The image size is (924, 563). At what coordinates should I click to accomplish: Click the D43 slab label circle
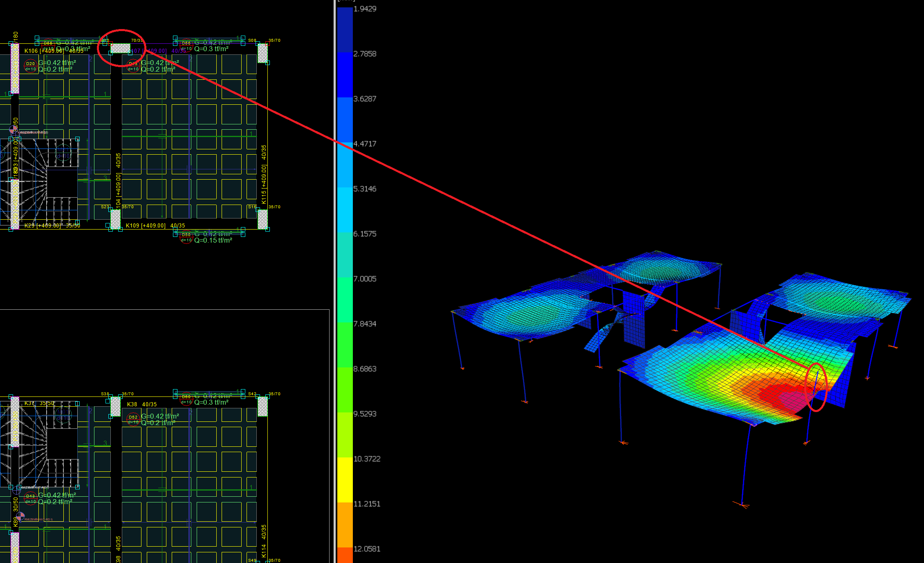pyautogui.click(x=31, y=498)
